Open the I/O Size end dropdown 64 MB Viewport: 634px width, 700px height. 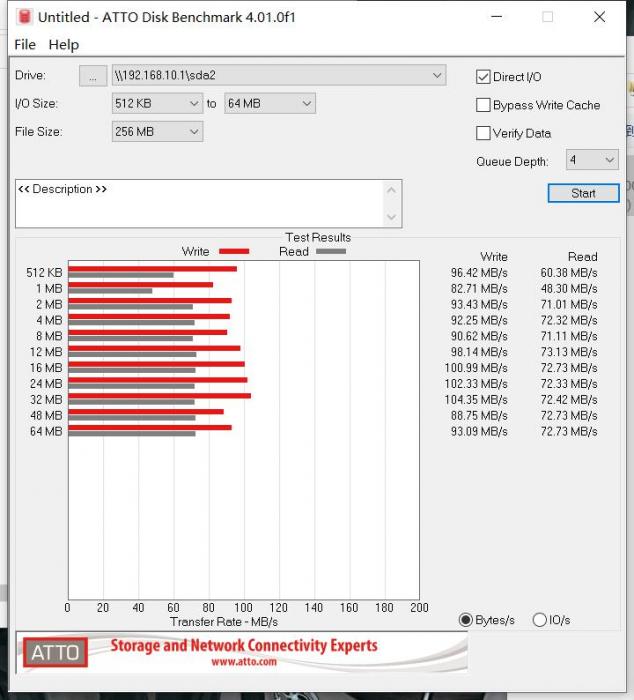(x=270, y=104)
